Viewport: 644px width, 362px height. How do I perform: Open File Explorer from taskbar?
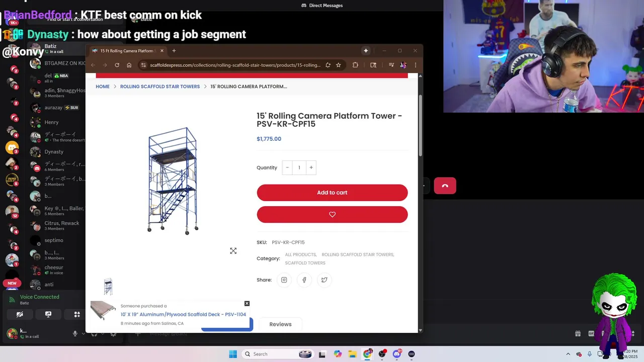[x=352, y=354]
